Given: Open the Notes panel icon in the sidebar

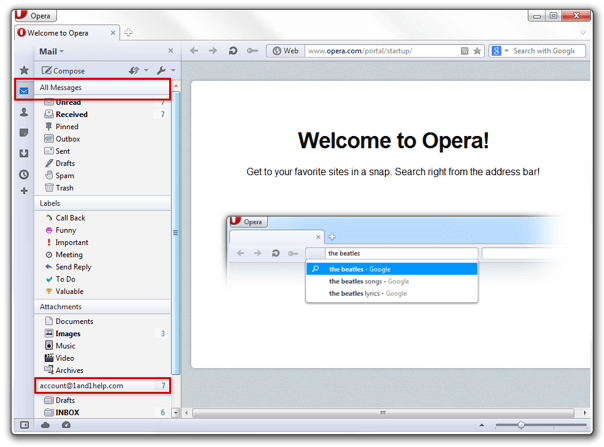Looking at the screenshot, I should (x=24, y=133).
